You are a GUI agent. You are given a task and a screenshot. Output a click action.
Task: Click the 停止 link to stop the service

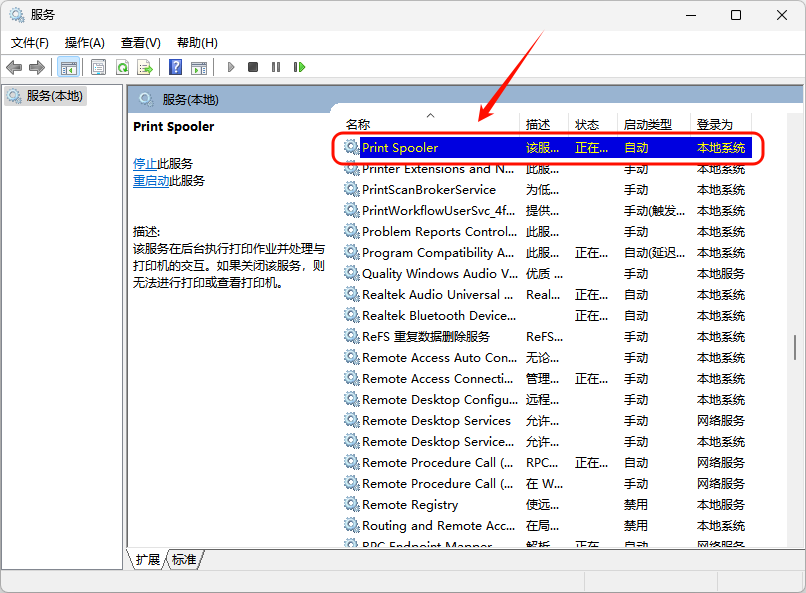pos(145,164)
